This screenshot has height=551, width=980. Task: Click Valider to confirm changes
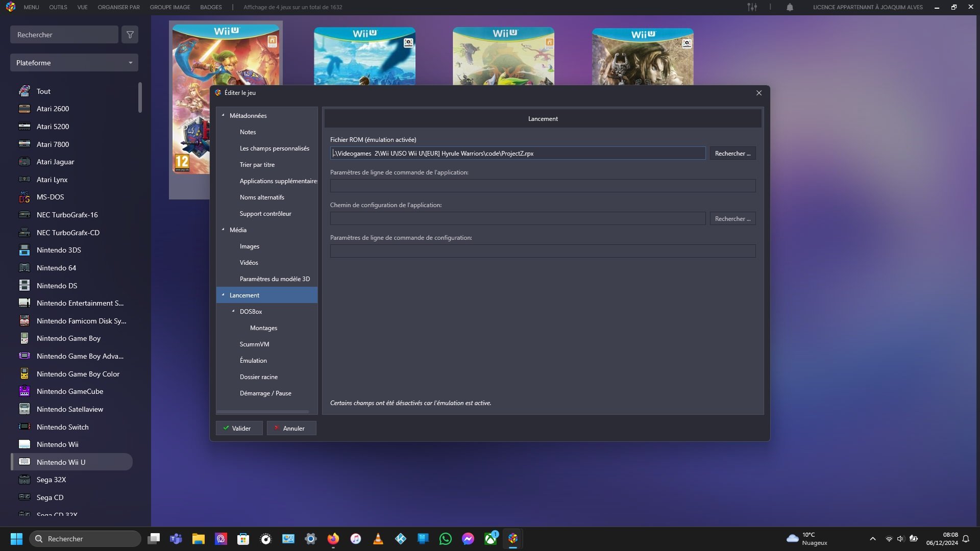tap(239, 428)
